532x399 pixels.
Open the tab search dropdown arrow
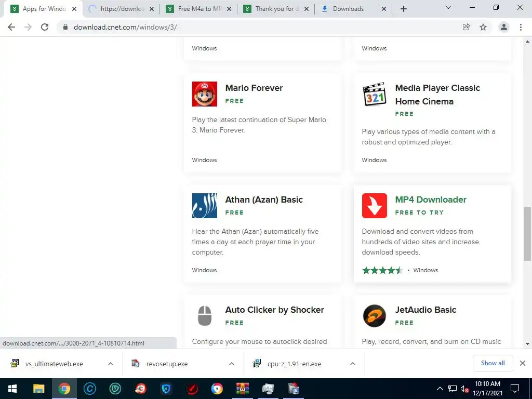pyautogui.click(x=448, y=7)
